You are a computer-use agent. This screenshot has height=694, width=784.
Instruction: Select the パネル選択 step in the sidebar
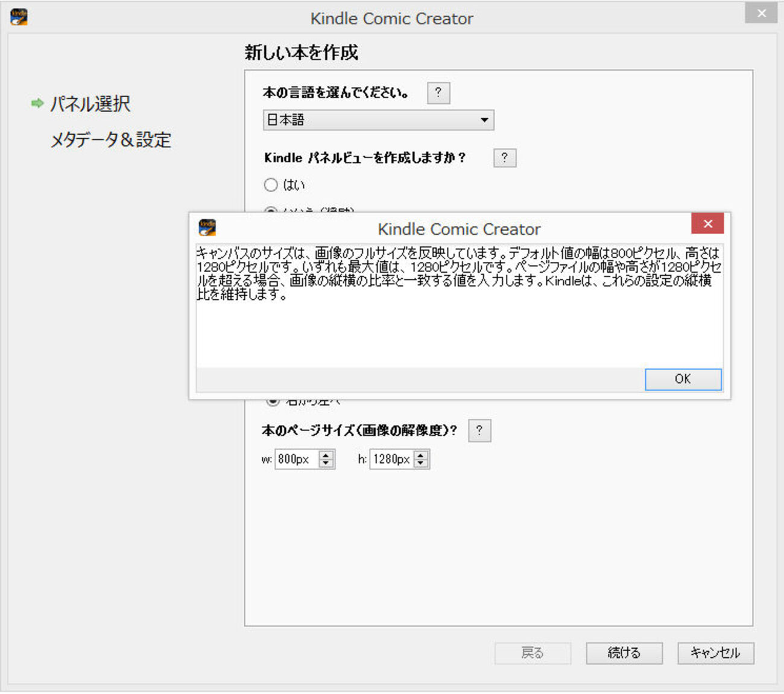90,104
